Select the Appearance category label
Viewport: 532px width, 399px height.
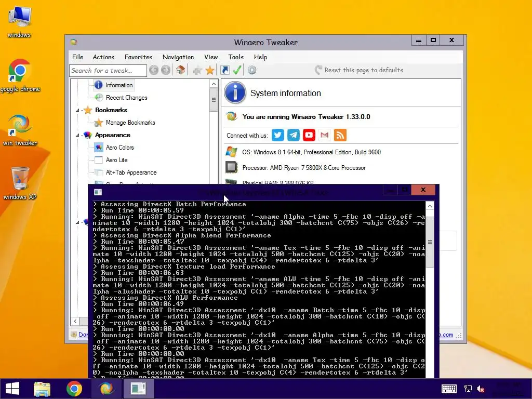[x=112, y=135]
